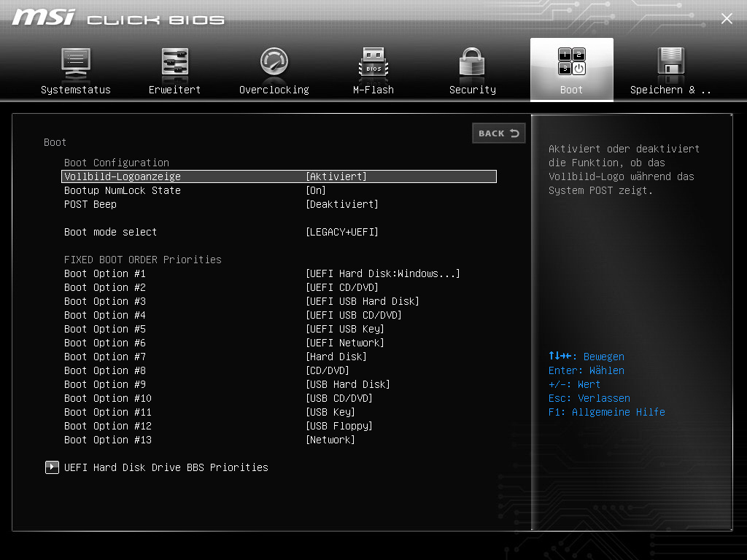Toggle Bootup NumLock State [On] value
The width and height of the screenshot is (747, 560).
point(316,190)
